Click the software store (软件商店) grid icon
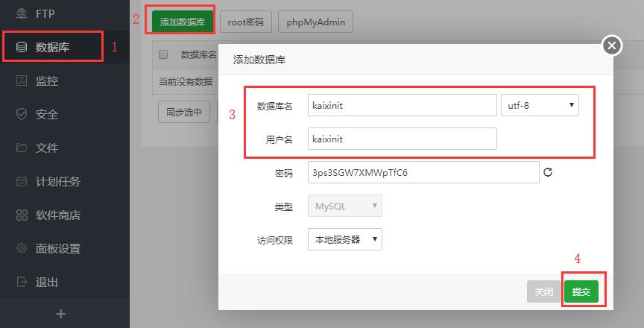Screen dimensions: 644x328 click(22, 215)
